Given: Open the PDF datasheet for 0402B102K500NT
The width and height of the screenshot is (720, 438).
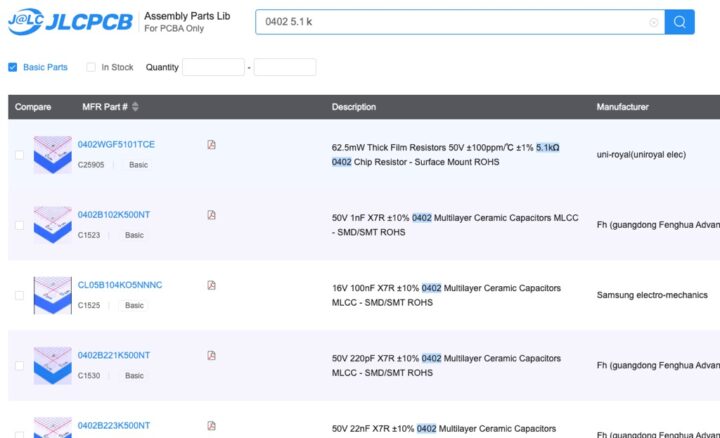Looking at the screenshot, I should pyautogui.click(x=211, y=215).
